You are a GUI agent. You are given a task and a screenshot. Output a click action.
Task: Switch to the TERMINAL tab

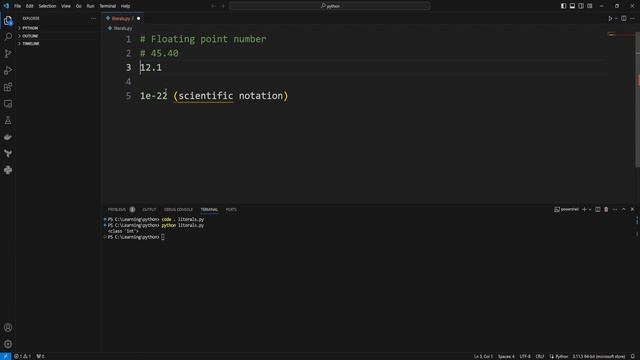click(209, 209)
